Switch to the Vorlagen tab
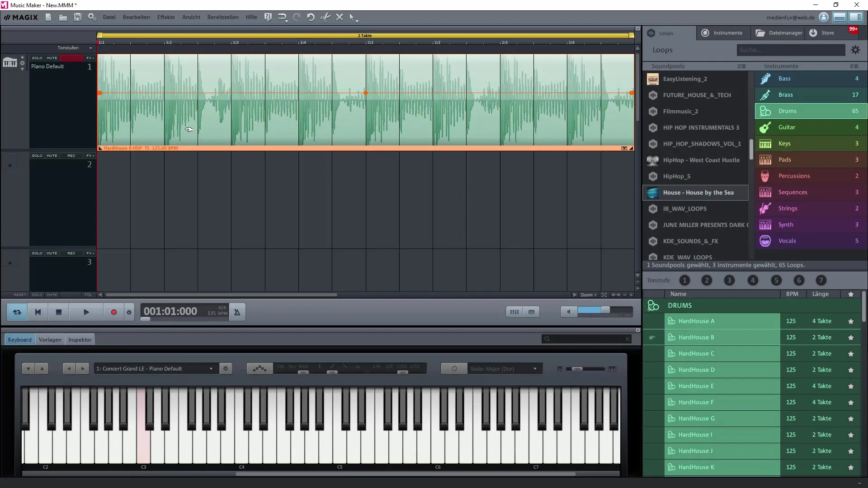The image size is (868, 488). pos(50,340)
